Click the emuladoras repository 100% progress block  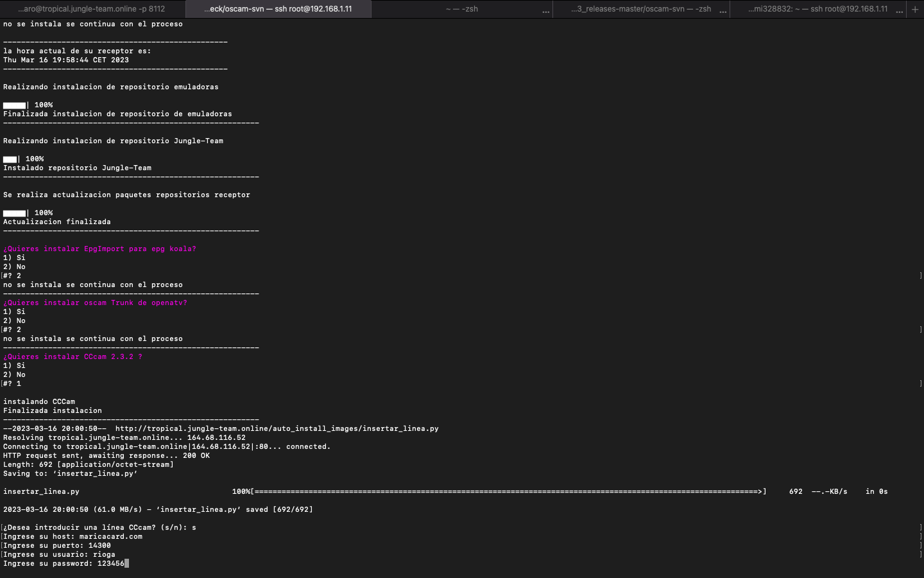tap(15, 105)
